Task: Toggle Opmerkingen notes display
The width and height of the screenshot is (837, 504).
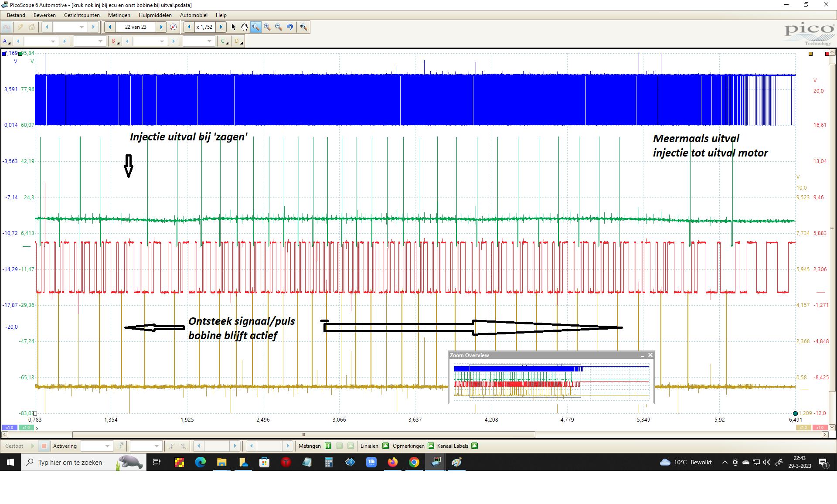Action: (x=431, y=446)
